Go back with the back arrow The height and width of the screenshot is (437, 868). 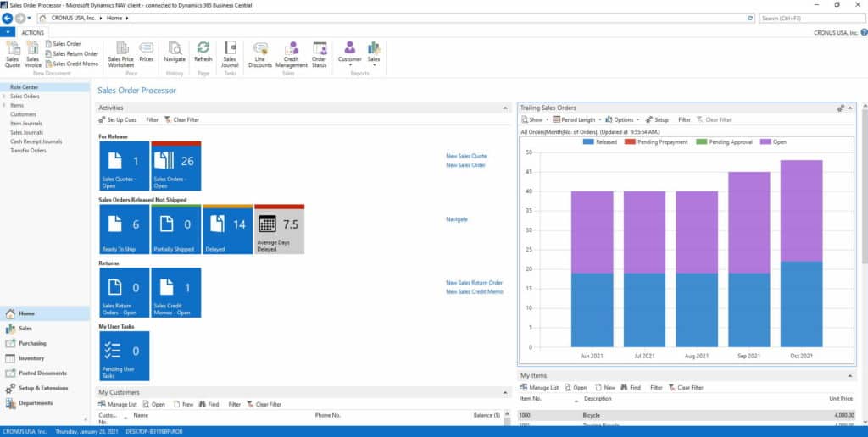click(7, 19)
